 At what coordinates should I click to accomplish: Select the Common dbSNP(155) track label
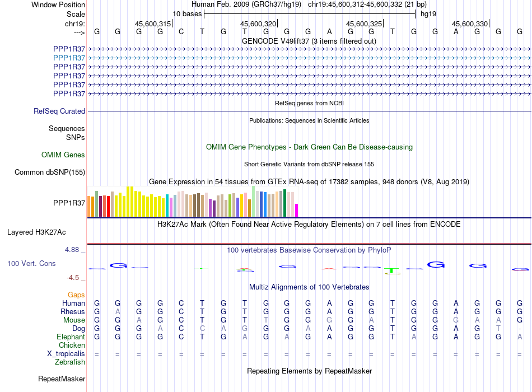pyautogui.click(x=50, y=172)
